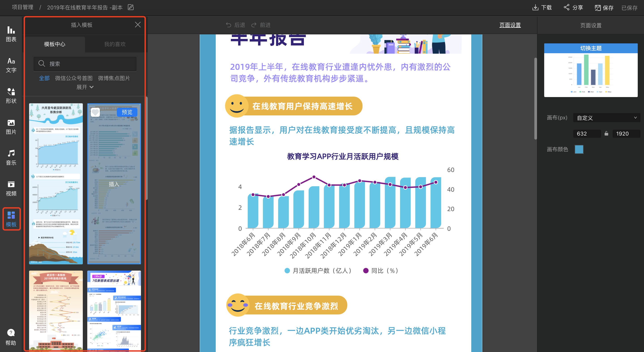Select the 武汉防洪防汛形势分析 template thumbnail

coord(56,184)
